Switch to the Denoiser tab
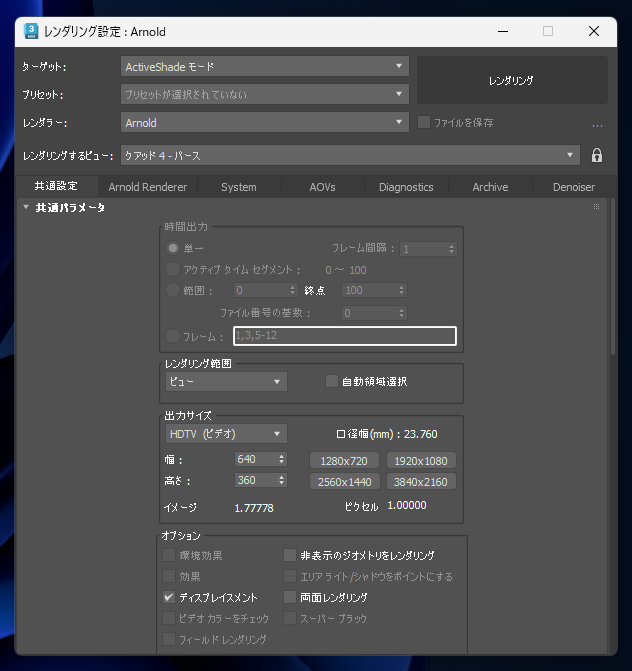 (574, 187)
